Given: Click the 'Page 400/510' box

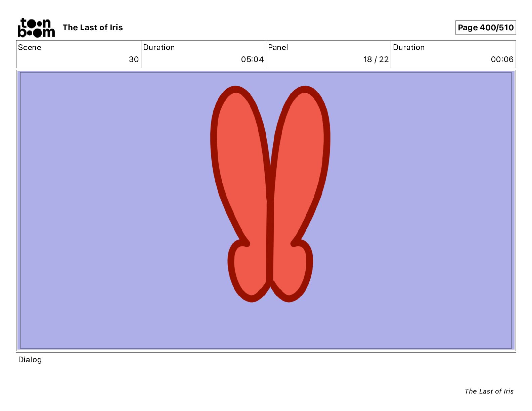Looking at the screenshot, I should coord(486,28).
